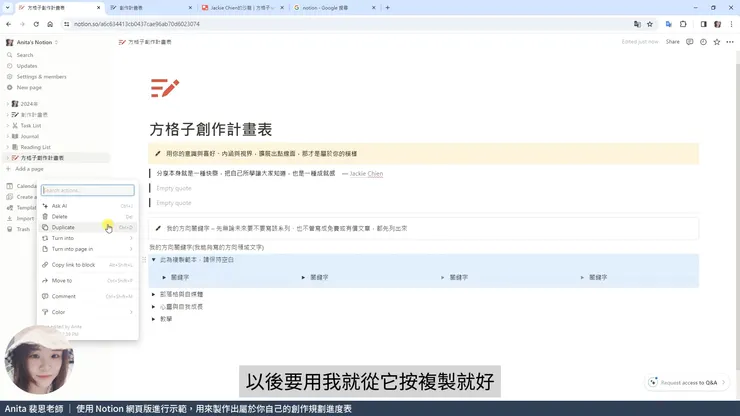
Task: Create a New page from sidebar
Action: 29,87
